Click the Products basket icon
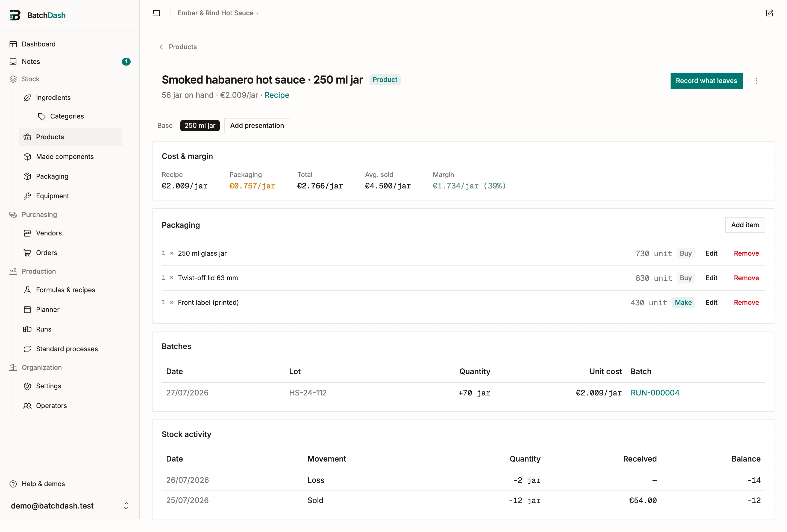Image resolution: width=787 pixels, height=532 pixels. pos(27,137)
